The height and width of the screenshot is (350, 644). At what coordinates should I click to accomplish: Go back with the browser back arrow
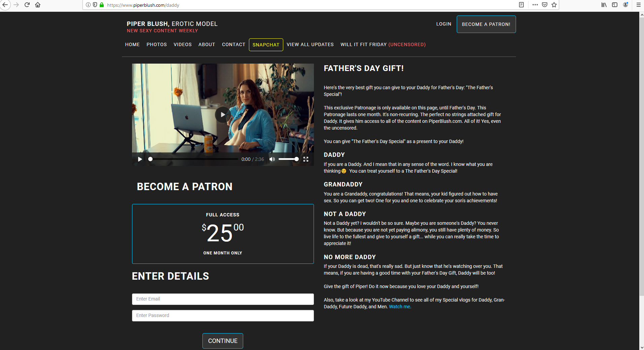pyautogui.click(x=5, y=5)
